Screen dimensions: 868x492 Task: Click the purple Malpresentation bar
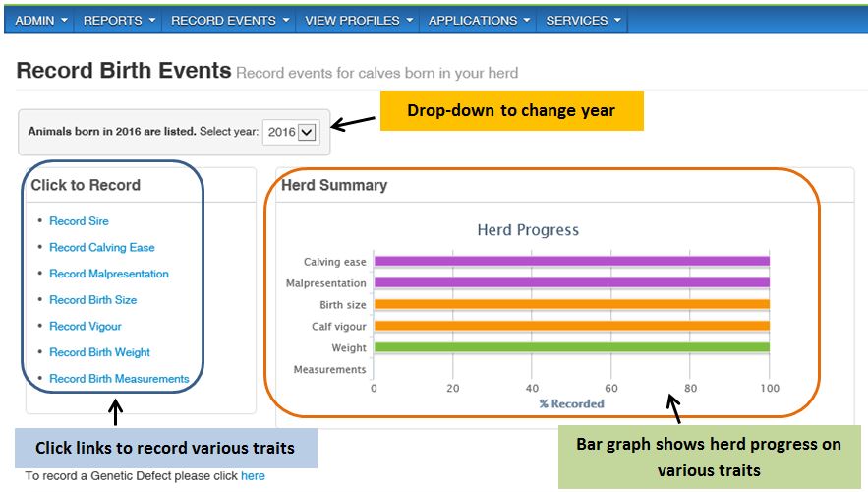click(572, 282)
